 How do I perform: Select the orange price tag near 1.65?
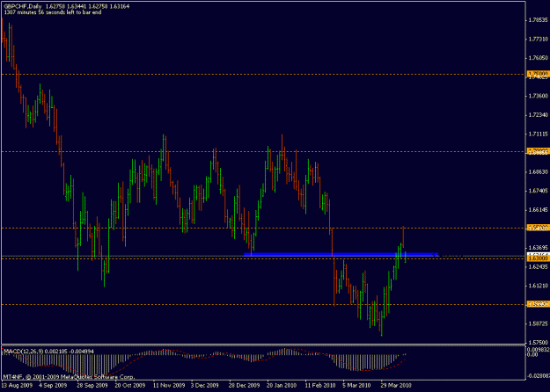click(538, 228)
